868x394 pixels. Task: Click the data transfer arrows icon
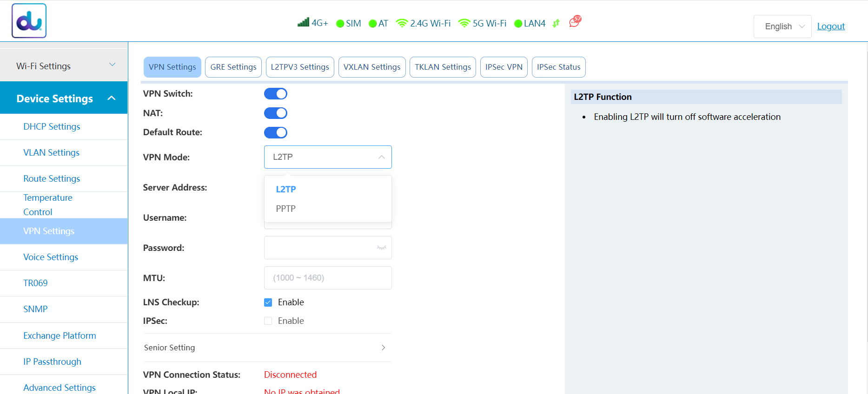tap(556, 23)
